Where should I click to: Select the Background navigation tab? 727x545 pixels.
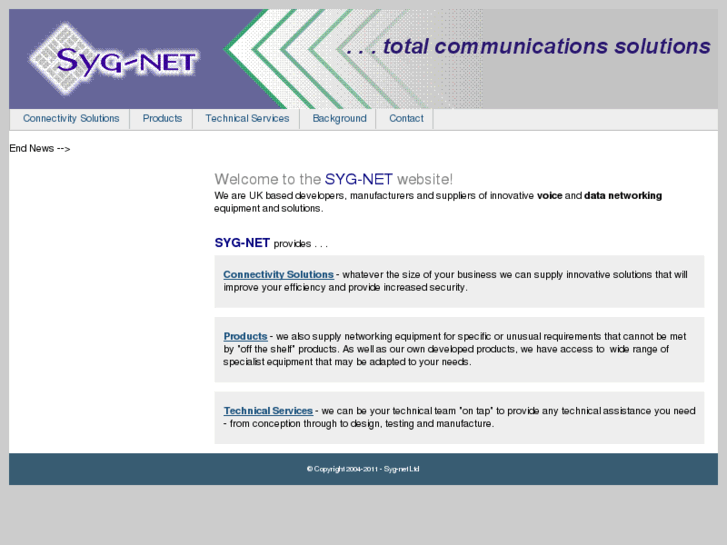click(x=339, y=119)
